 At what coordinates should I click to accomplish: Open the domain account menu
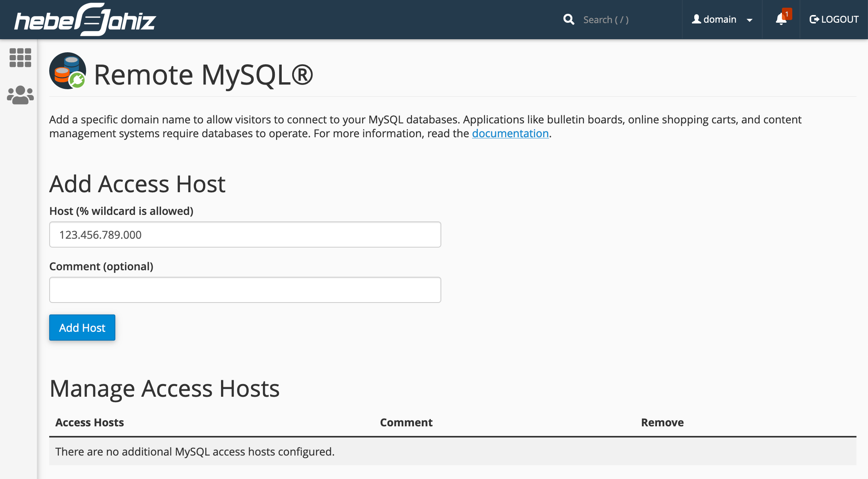point(720,20)
